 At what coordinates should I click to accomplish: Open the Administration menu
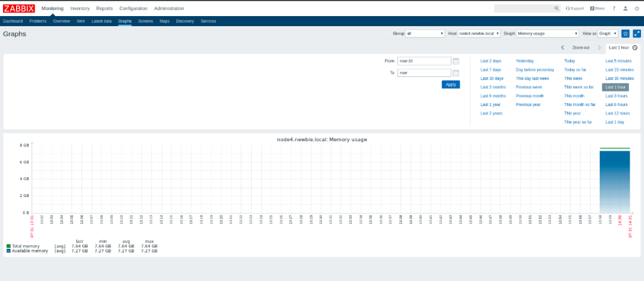169,8
